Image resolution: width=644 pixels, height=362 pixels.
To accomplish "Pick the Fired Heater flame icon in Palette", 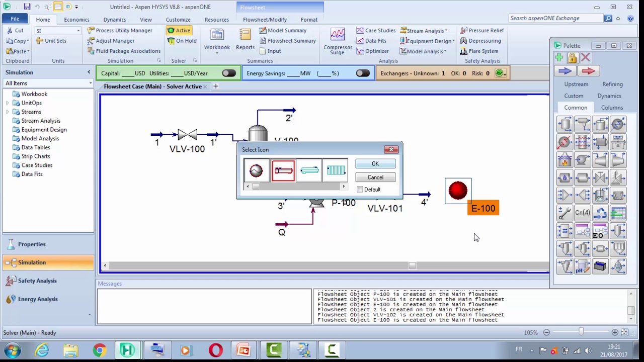I will [x=565, y=160].
